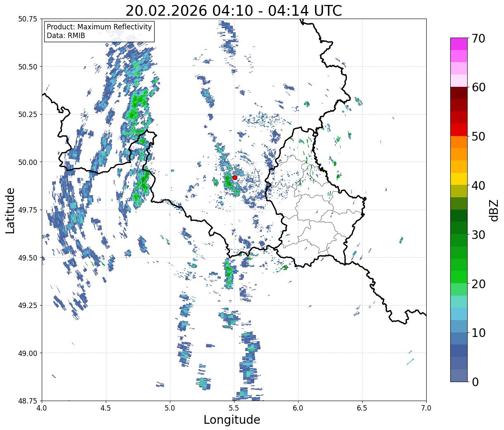Click the 0 tick label on the colorbar
The width and height of the screenshot is (504, 430).
click(x=475, y=382)
